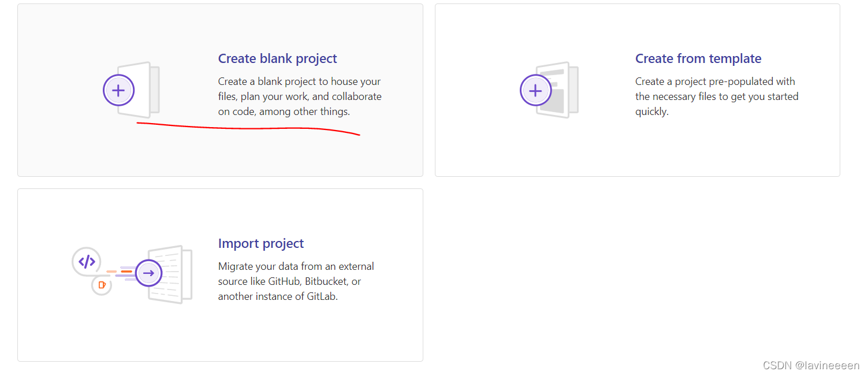Click the blank project plus icon
Viewport: 868px width, 375px height.
coord(118,90)
